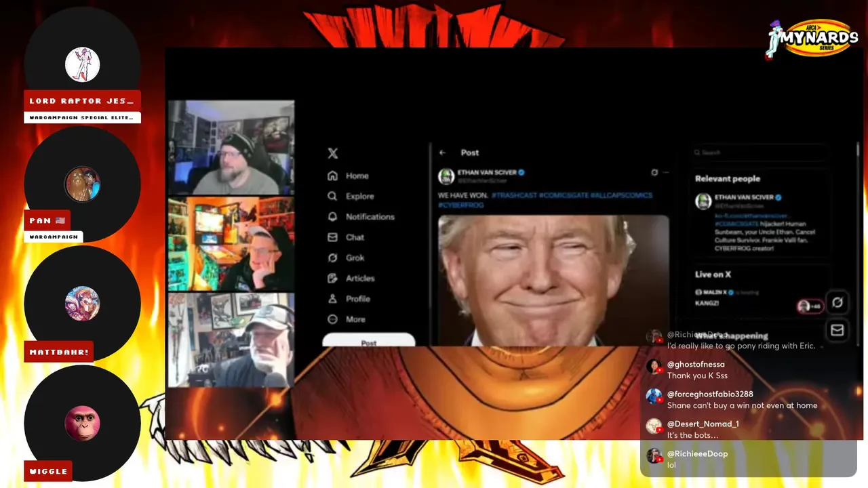Click @Desert_Nomad_1 chat avatar
Viewport: 868px width, 488px height.
coord(654,426)
